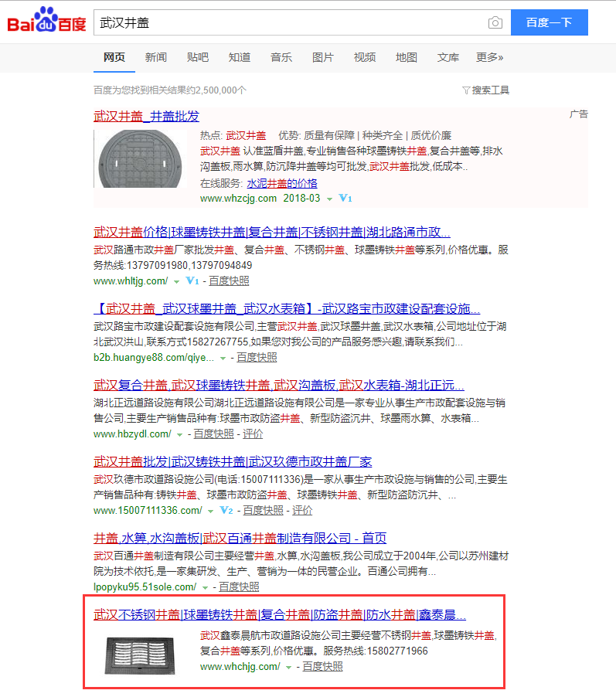
Task: Expand dropdown arrow next to www.whzcjg.com
Action: click(329, 199)
